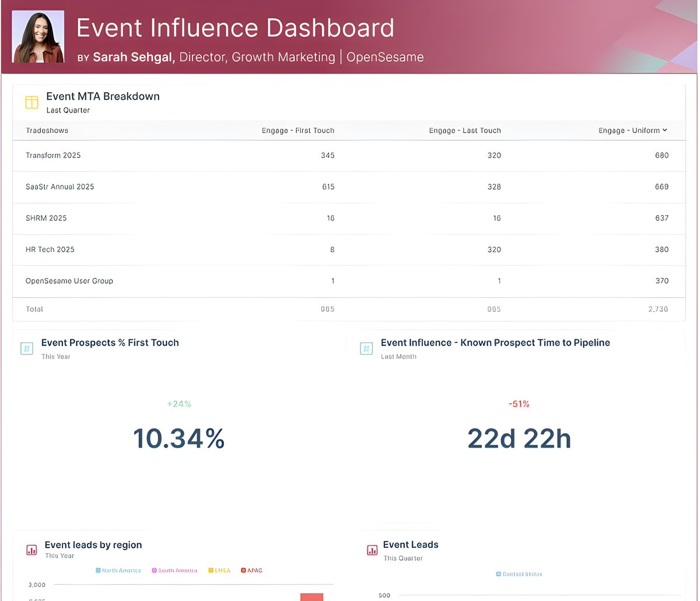The width and height of the screenshot is (700, 601).
Task: Click SaaStr Annual uniform value 669
Action: click(x=661, y=187)
